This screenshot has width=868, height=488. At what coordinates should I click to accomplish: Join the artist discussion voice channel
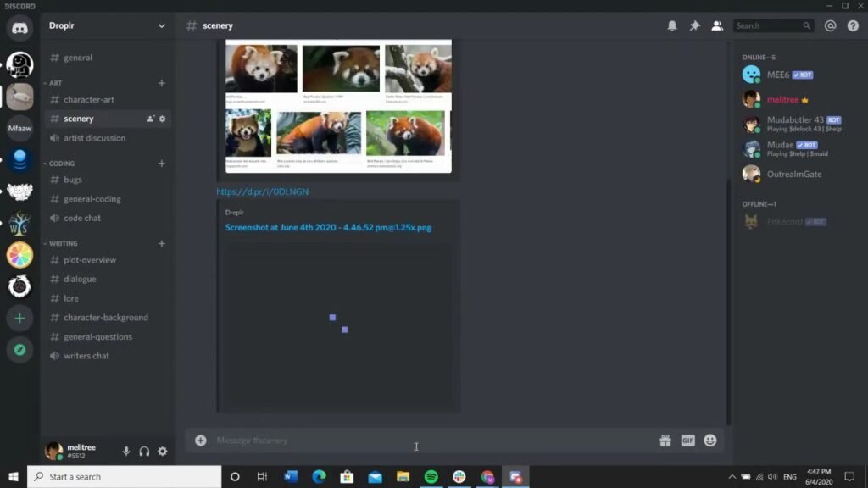coord(108,138)
